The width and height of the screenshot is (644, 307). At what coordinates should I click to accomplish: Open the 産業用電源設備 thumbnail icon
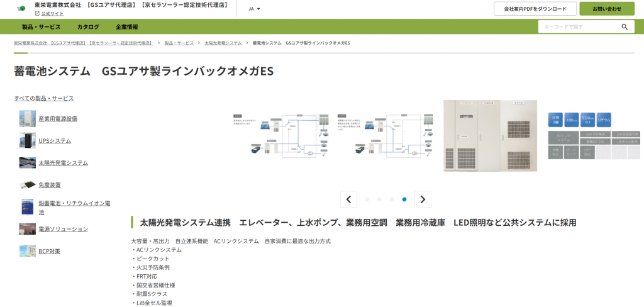point(27,118)
